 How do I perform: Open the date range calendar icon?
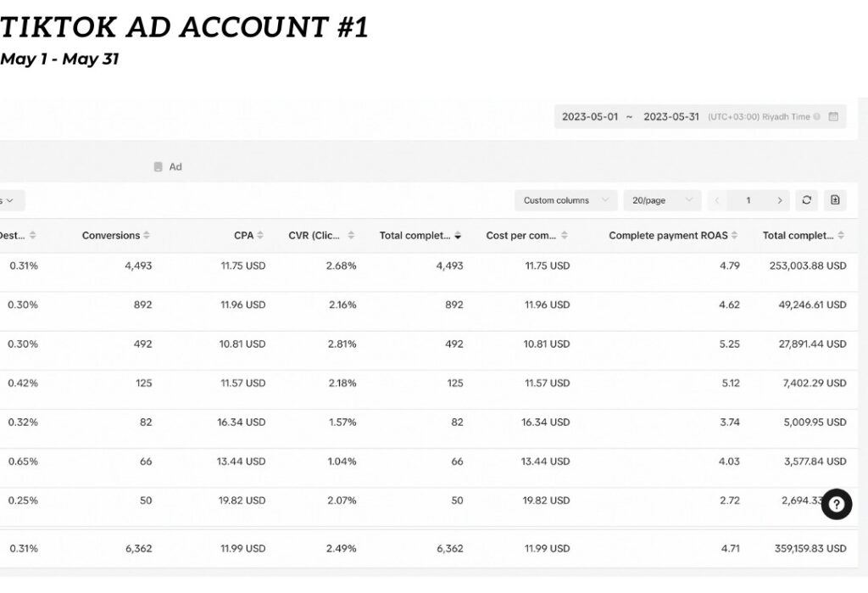833,116
